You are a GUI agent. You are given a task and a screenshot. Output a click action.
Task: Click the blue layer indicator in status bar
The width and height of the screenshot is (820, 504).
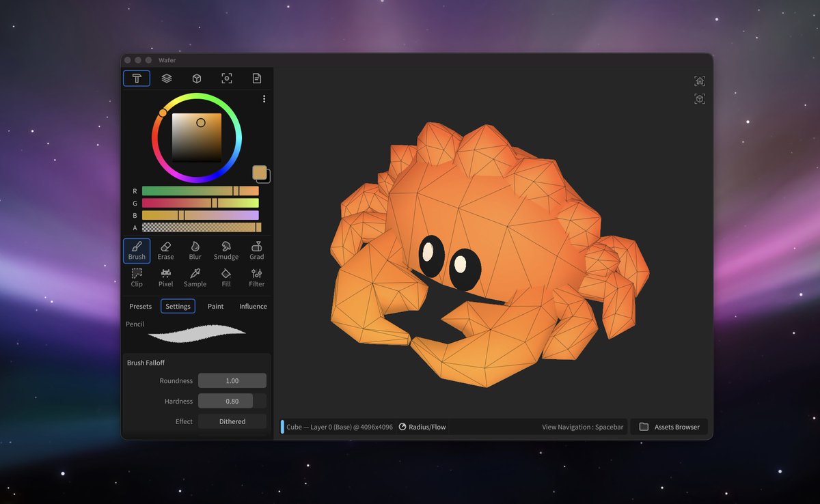click(x=282, y=427)
